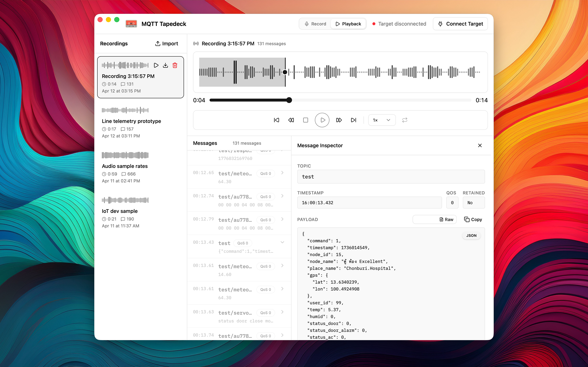
Task: Switch to Record mode
Action: click(315, 23)
